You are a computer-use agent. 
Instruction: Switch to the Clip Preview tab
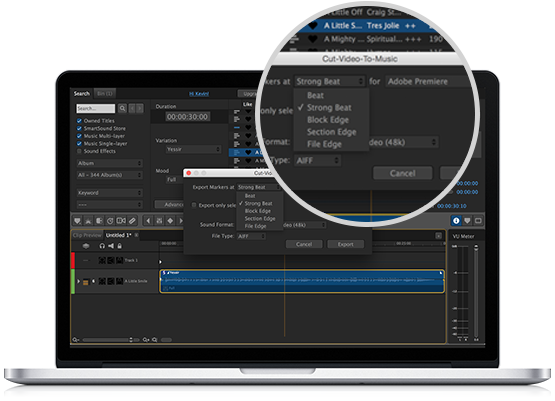coord(87,235)
